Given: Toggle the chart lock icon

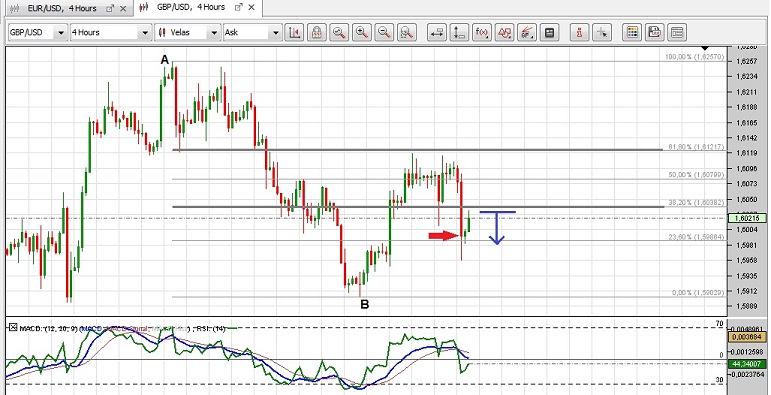Looking at the screenshot, I should [x=317, y=33].
